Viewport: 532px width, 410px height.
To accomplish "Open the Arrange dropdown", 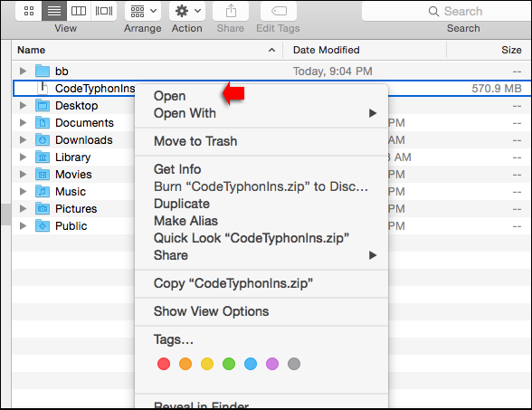I will click(143, 11).
